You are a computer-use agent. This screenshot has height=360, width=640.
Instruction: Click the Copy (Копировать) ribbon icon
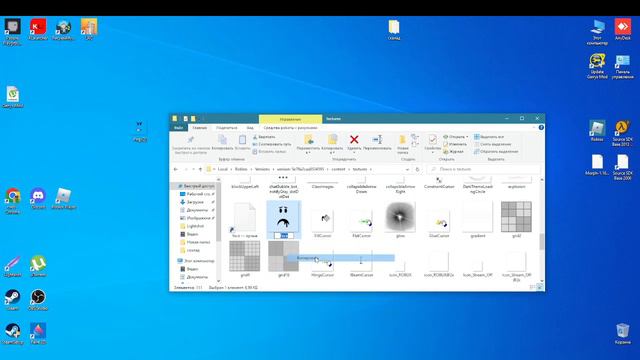point(222,143)
